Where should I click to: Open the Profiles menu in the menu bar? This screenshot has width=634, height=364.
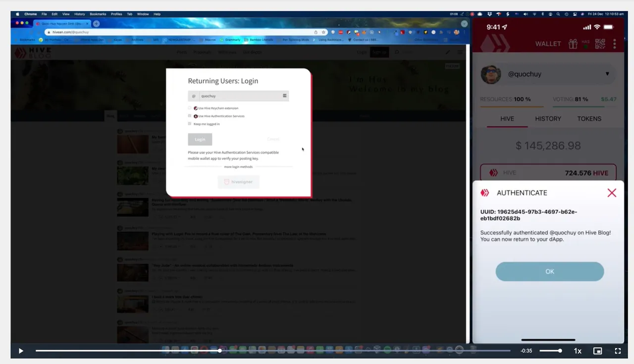coord(116,14)
